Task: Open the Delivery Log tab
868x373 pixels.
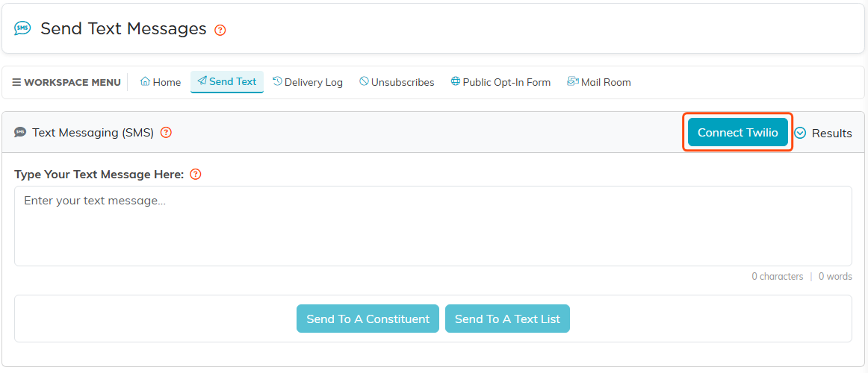Action: [308, 82]
